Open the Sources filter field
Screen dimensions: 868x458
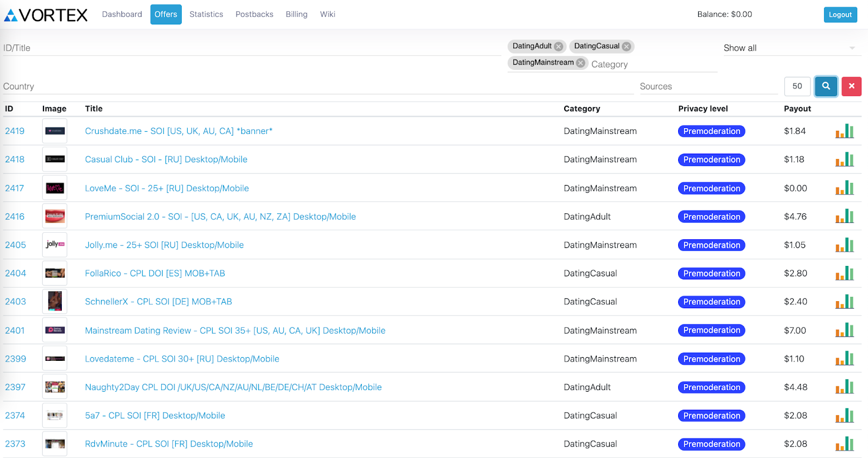(709, 86)
